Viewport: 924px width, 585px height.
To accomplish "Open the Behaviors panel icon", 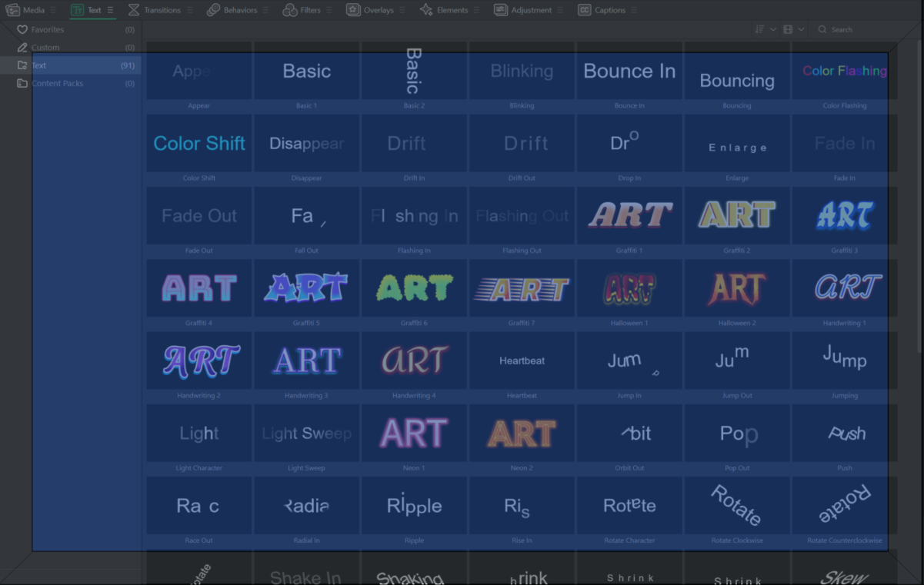I will tap(213, 10).
